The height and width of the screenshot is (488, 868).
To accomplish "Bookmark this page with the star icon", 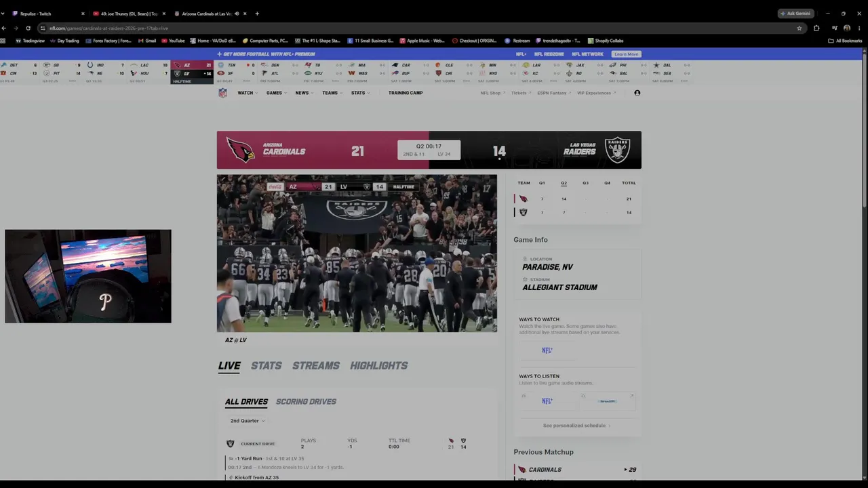I will coord(800,28).
